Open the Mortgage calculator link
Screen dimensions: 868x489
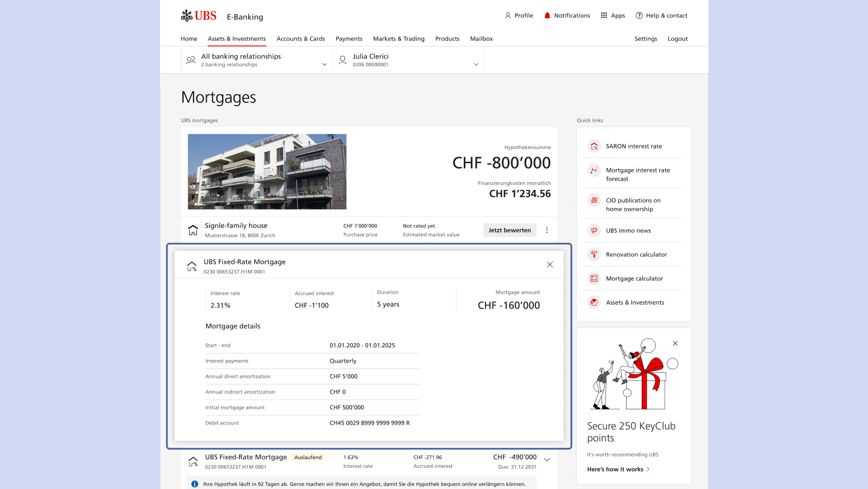[x=634, y=279]
